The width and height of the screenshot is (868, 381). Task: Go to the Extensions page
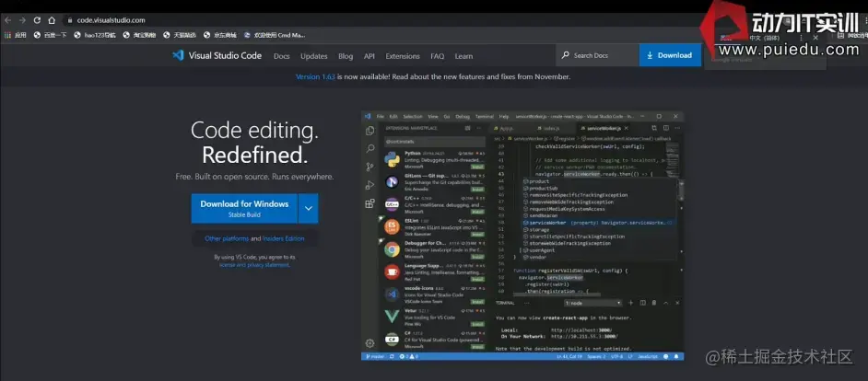(x=403, y=56)
